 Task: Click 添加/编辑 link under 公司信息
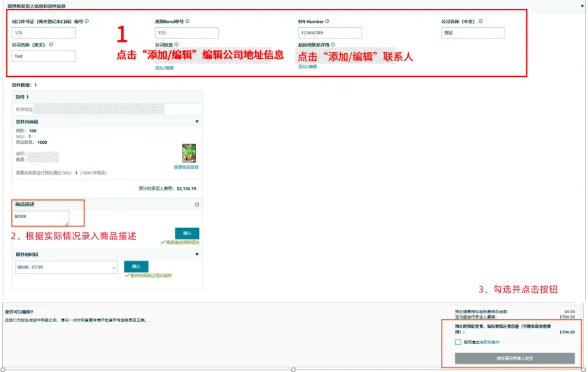pos(164,68)
